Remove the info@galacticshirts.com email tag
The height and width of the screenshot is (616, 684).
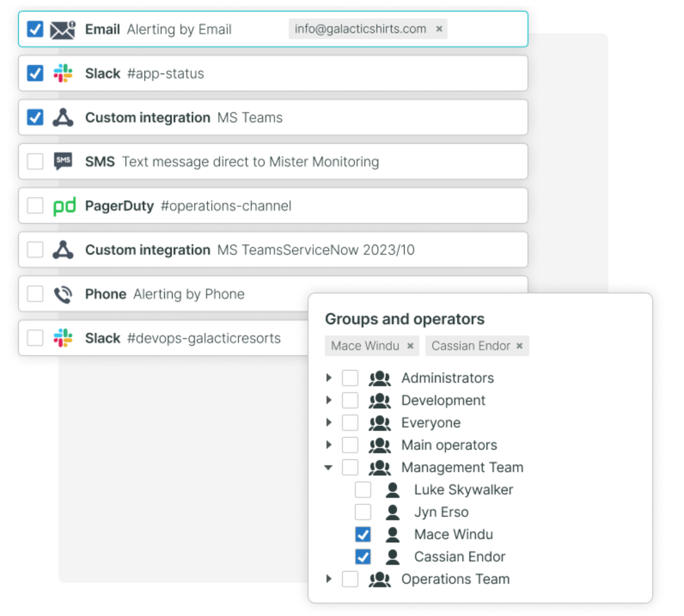(439, 29)
